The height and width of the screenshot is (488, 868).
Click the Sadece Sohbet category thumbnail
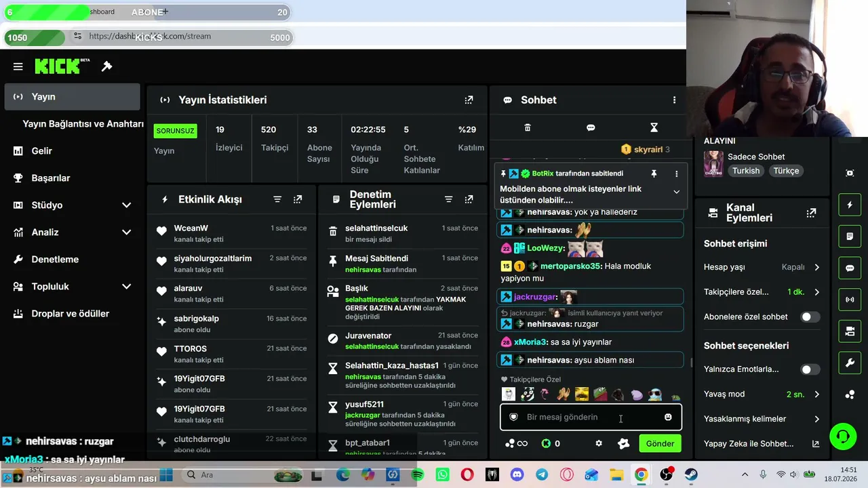(713, 163)
